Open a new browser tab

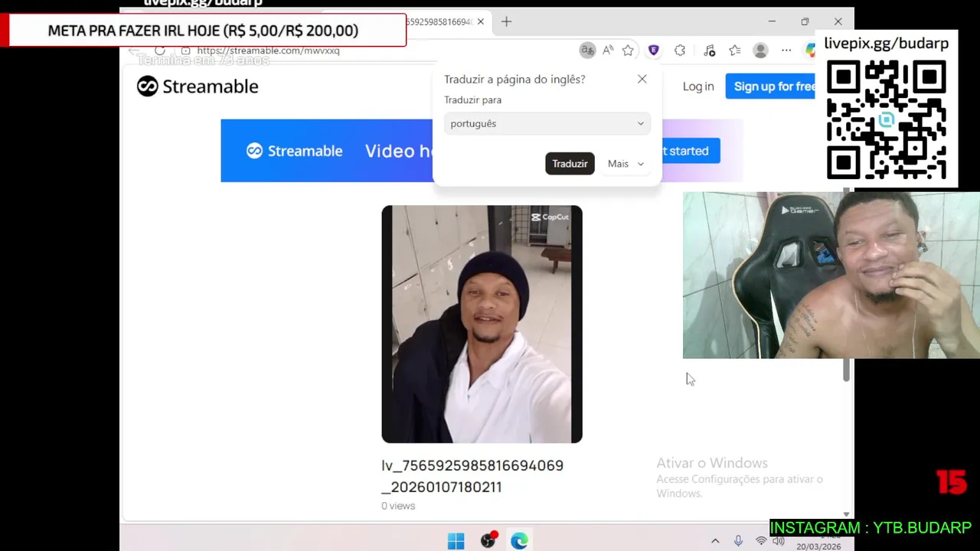click(x=506, y=21)
